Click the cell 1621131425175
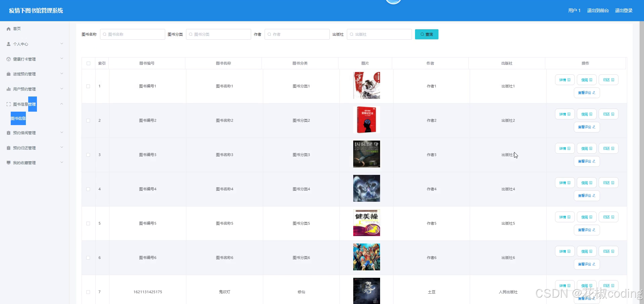Screen dimensions: 644x304 [x=148, y=292]
